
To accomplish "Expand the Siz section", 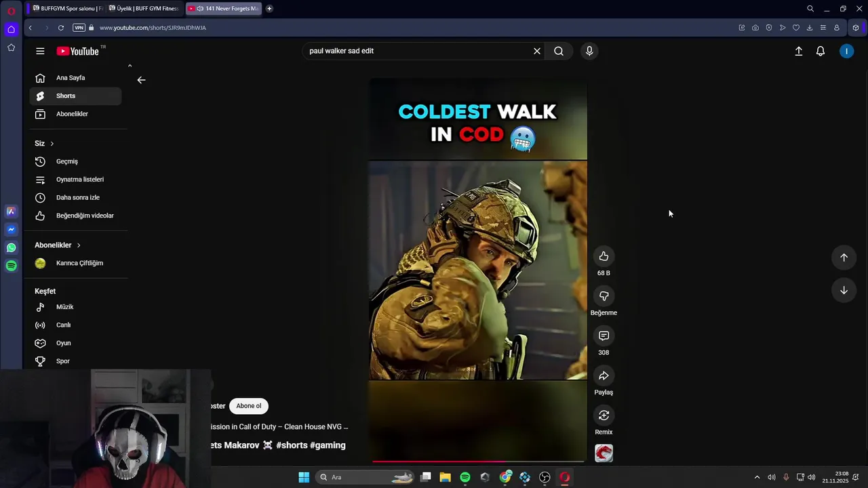I will point(44,144).
